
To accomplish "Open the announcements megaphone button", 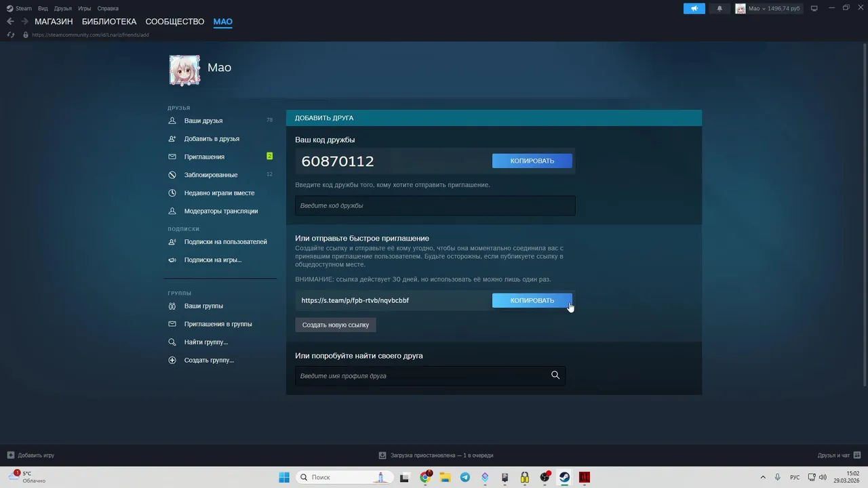I will [x=694, y=8].
